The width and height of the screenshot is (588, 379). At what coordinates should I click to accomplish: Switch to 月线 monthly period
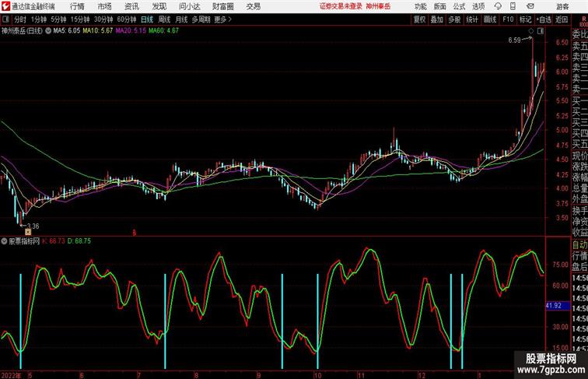click(181, 19)
